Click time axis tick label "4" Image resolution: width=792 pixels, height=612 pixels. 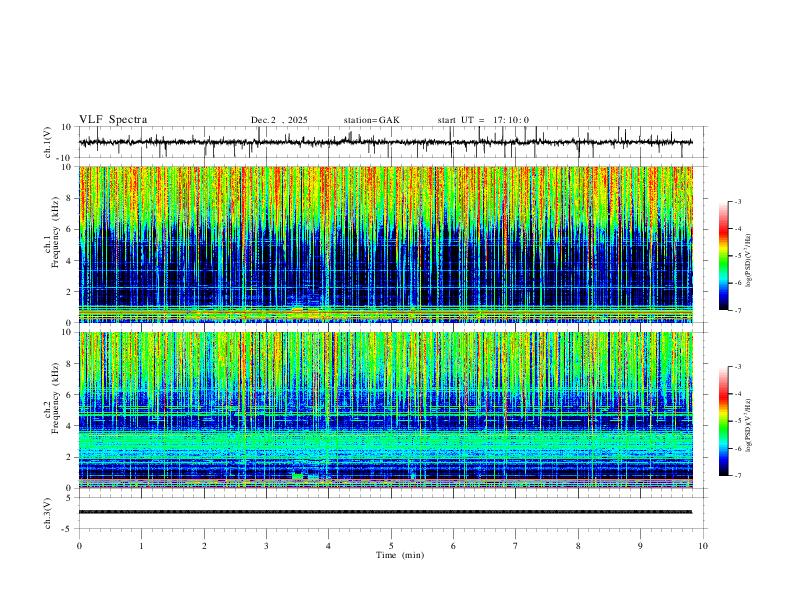pos(329,546)
